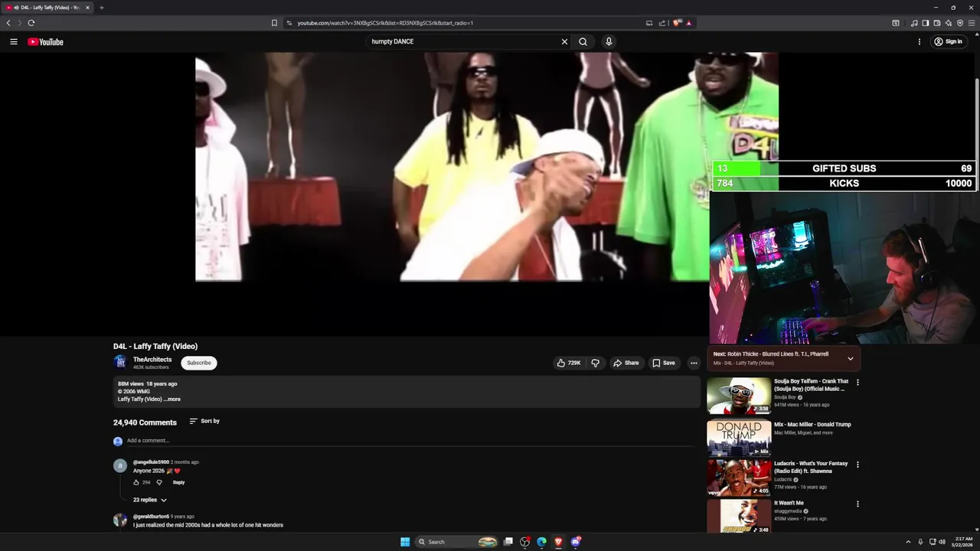
Task: Like the comment by @angelluis5900
Action: tap(136, 482)
